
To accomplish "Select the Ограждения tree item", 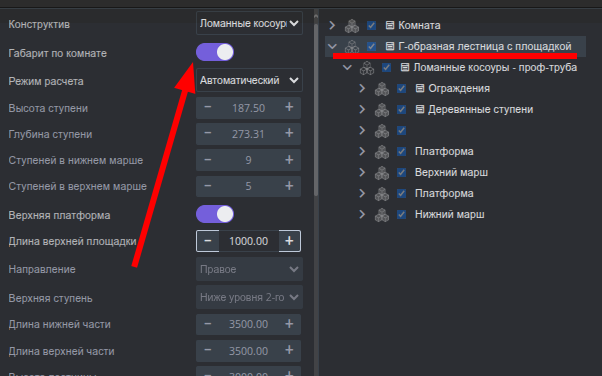I will pyautogui.click(x=459, y=88).
